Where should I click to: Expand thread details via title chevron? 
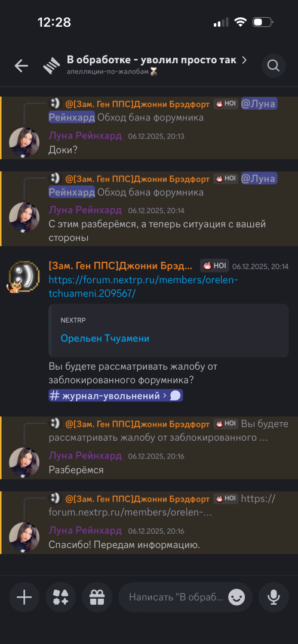[244, 60]
